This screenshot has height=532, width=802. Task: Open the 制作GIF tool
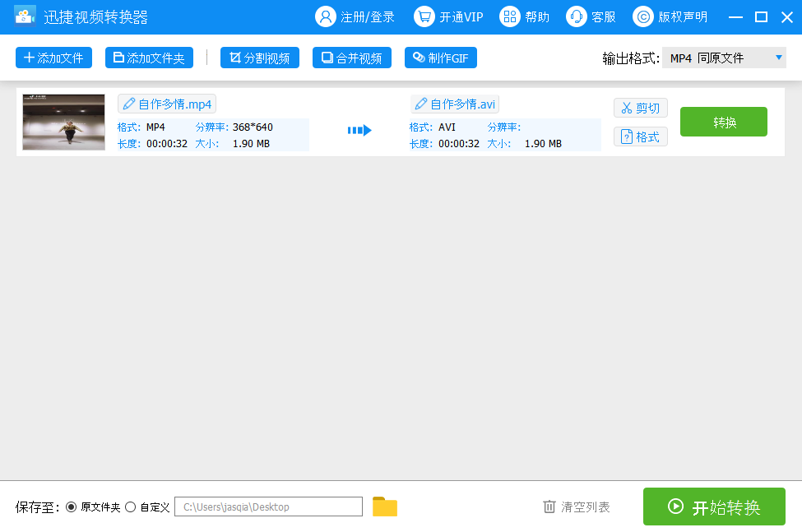pos(440,58)
